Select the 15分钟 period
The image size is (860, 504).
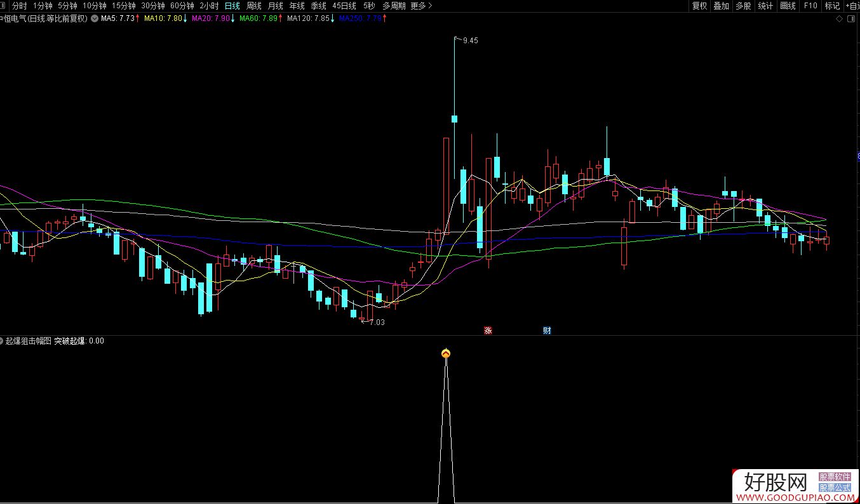pyautogui.click(x=124, y=6)
